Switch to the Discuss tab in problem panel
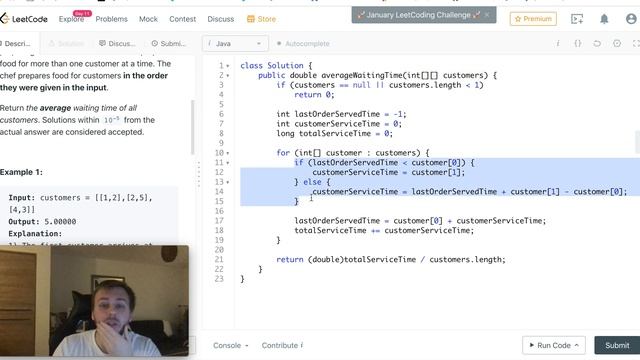 [x=117, y=44]
